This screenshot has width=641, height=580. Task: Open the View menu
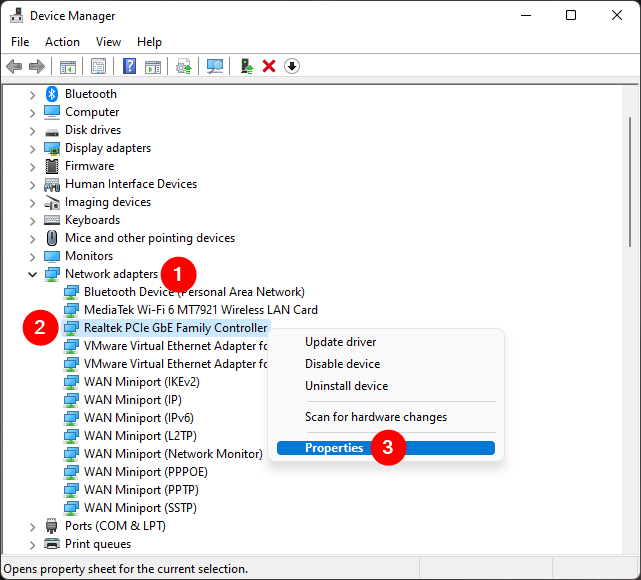(x=108, y=42)
